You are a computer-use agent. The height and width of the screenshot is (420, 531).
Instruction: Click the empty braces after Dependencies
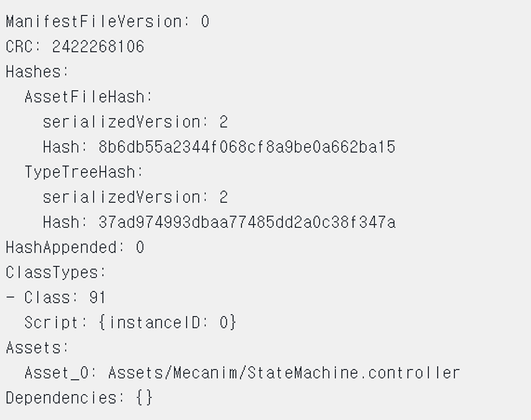click(144, 398)
